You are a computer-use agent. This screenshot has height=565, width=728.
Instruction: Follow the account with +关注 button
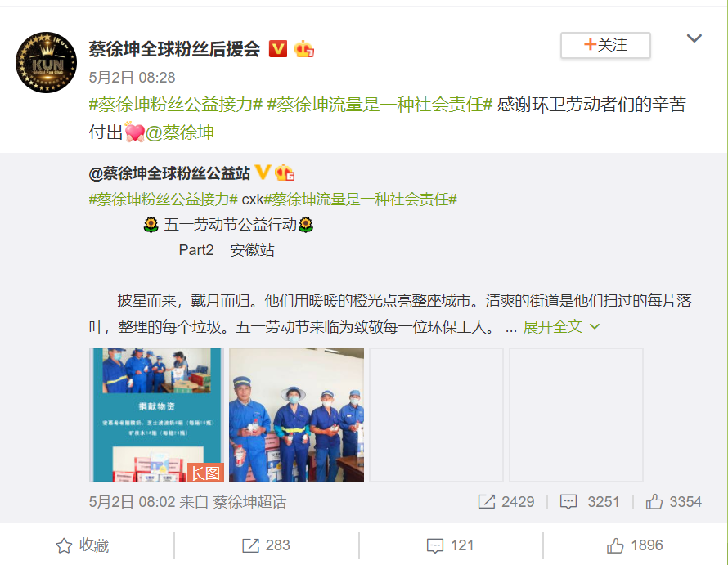[605, 45]
